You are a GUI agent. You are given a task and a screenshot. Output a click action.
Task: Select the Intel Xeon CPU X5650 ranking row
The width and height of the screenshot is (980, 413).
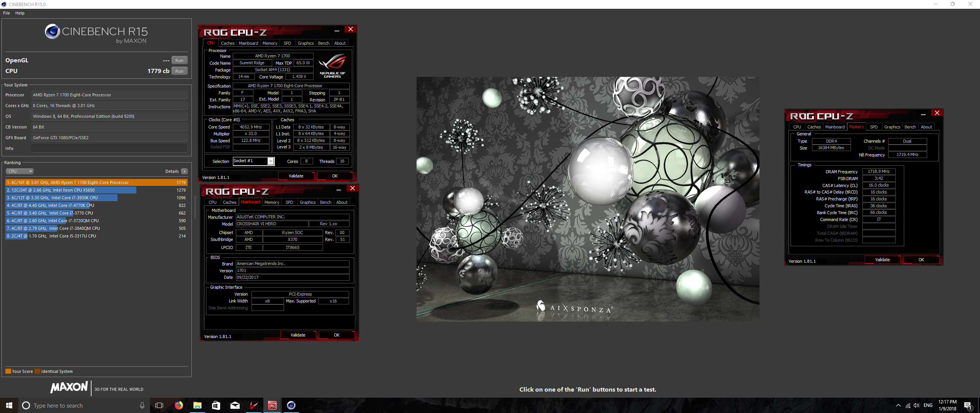(96, 190)
